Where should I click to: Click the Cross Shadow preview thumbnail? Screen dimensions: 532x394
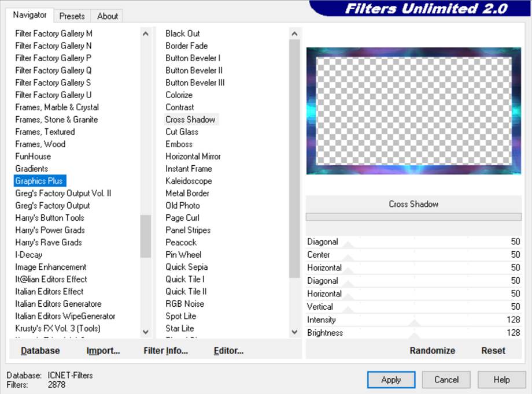tap(413, 111)
